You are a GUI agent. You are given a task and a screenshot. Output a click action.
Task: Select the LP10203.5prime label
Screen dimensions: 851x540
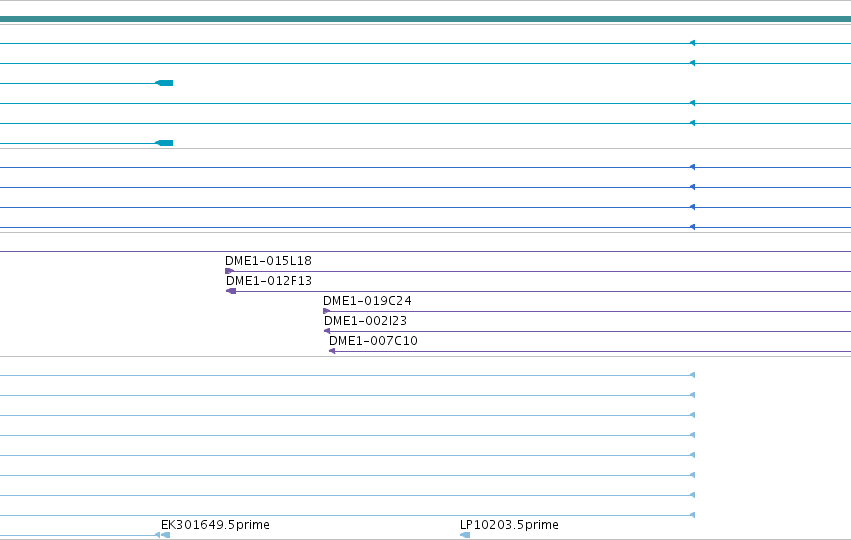point(509,525)
